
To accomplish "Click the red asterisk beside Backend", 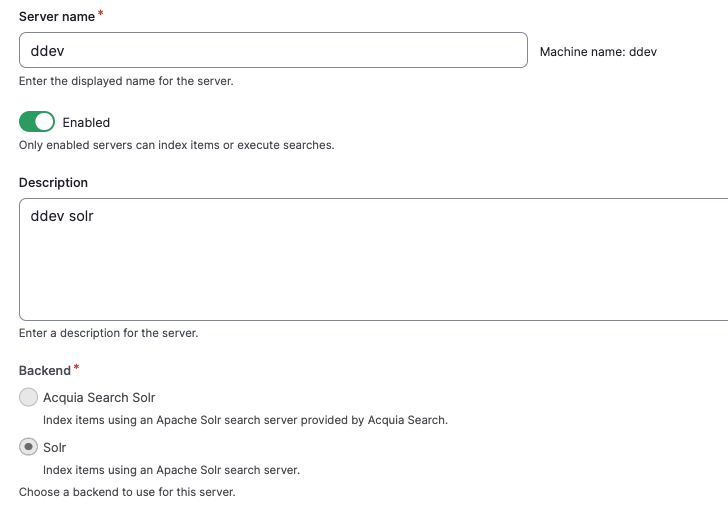I will 77,368.
